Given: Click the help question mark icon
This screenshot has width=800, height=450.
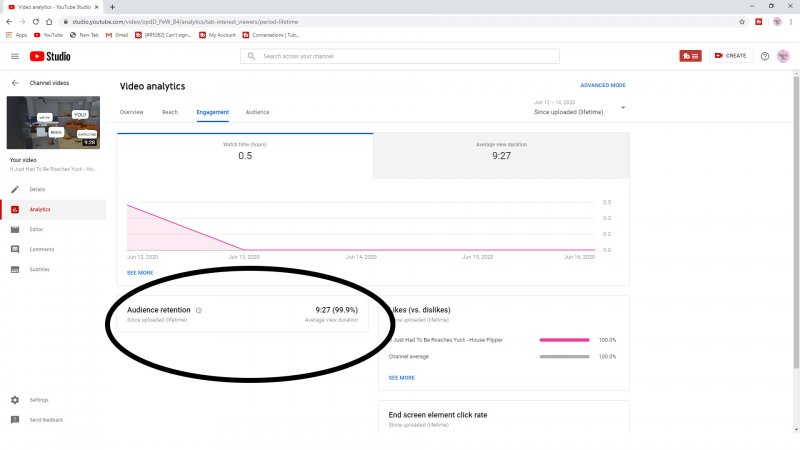Looking at the screenshot, I should click(x=765, y=56).
